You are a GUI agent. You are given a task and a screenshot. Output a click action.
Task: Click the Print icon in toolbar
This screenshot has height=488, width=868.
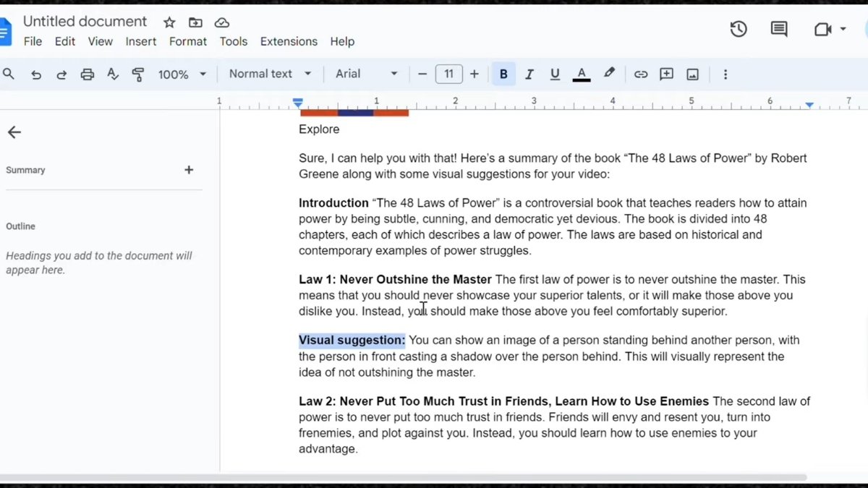(88, 74)
